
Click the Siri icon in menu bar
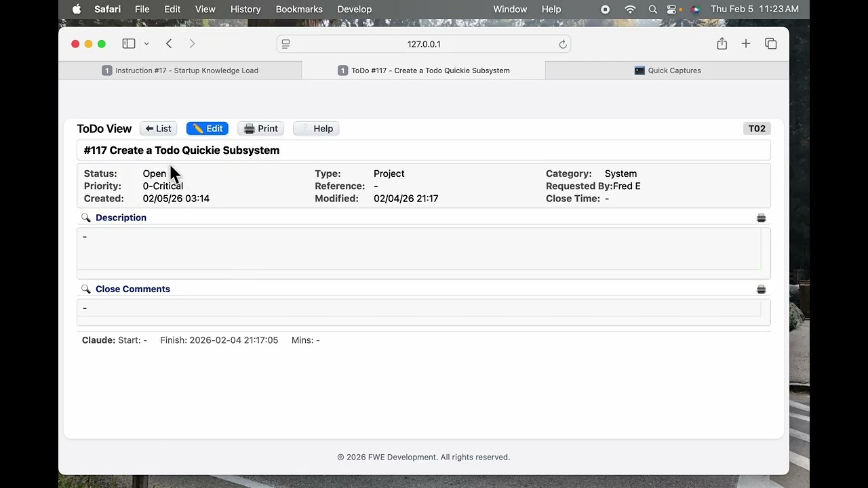coord(695,9)
